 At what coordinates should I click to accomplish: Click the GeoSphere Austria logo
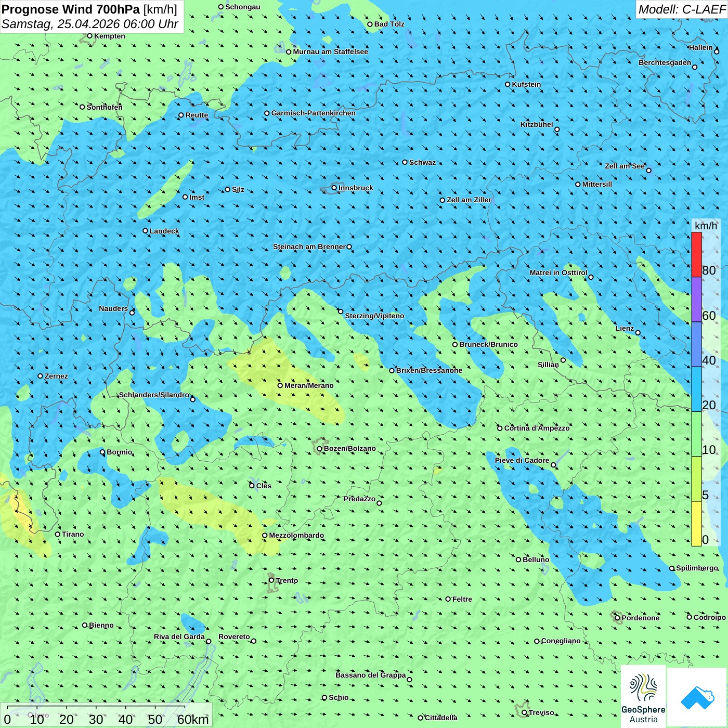643,696
